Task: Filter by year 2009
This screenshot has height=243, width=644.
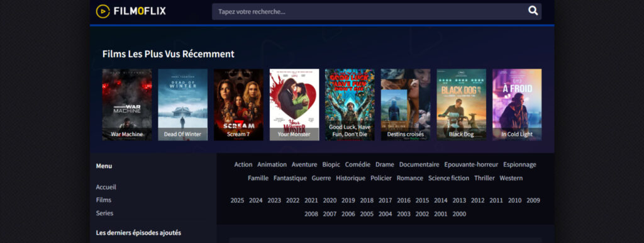Action: point(533,201)
